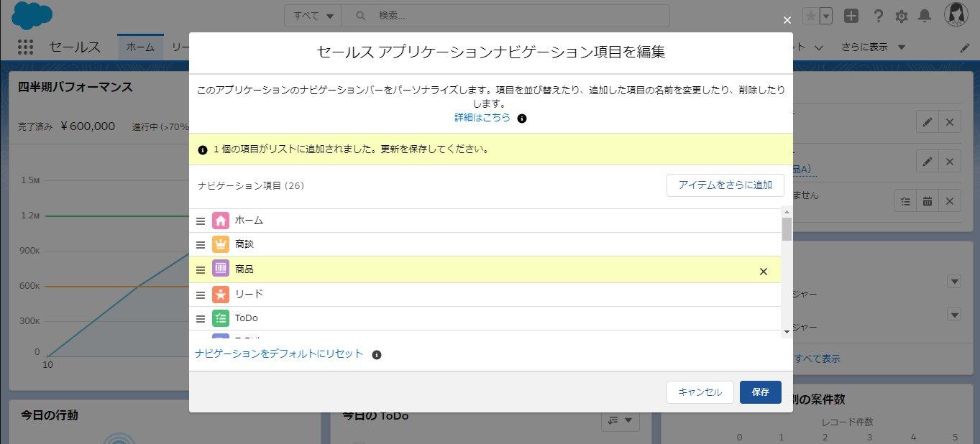Screen dimensions: 980x444
Task: Open the user profile avatar
Action: 956,15
